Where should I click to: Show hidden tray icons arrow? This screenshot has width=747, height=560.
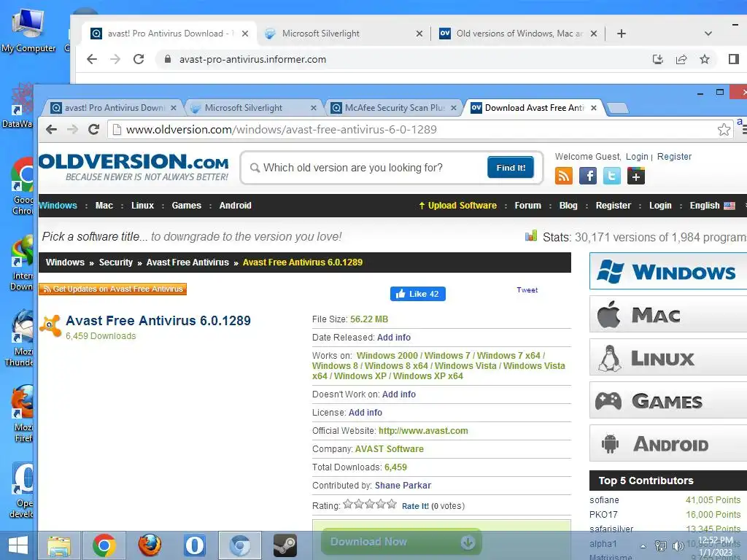(643, 546)
